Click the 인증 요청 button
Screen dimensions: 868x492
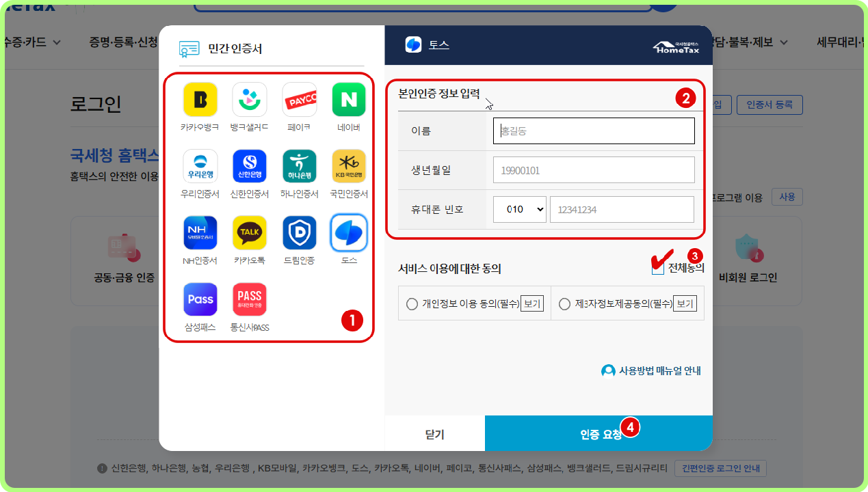pos(599,433)
